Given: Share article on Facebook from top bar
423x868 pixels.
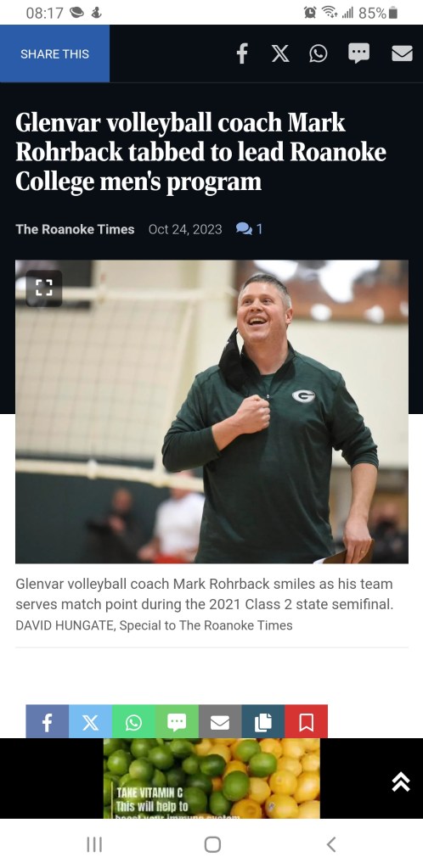Looking at the screenshot, I should pyautogui.click(x=242, y=53).
